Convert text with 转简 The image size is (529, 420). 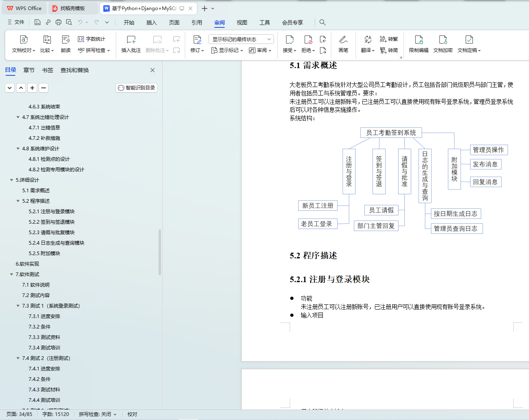pyautogui.click(x=389, y=50)
